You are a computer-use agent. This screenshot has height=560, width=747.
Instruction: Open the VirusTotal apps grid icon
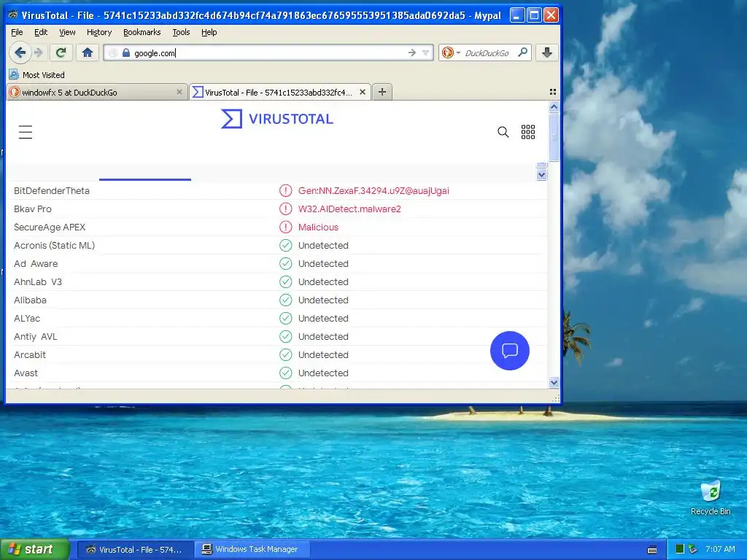coord(528,132)
